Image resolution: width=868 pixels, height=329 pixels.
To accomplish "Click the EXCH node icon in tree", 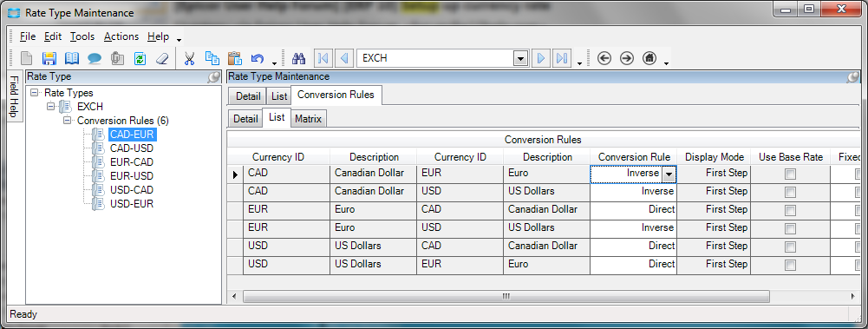I will click(65, 107).
